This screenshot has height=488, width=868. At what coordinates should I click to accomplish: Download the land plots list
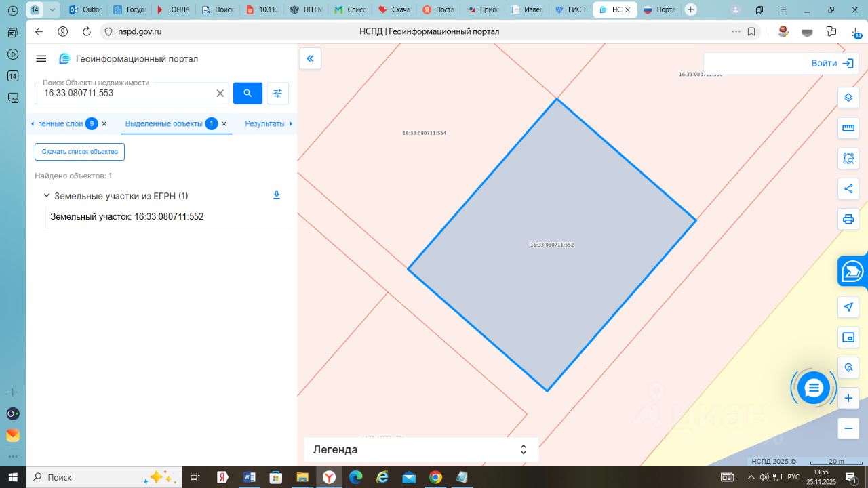click(x=277, y=195)
